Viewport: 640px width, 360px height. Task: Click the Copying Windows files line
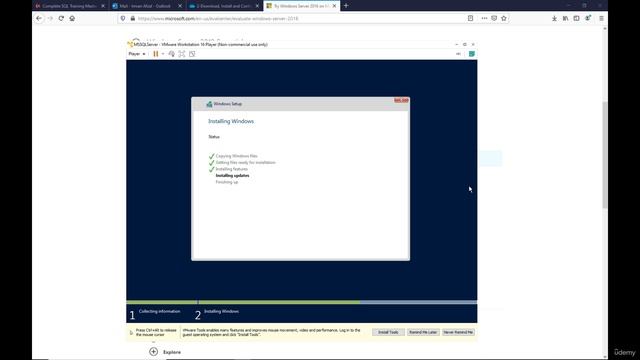(237, 156)
